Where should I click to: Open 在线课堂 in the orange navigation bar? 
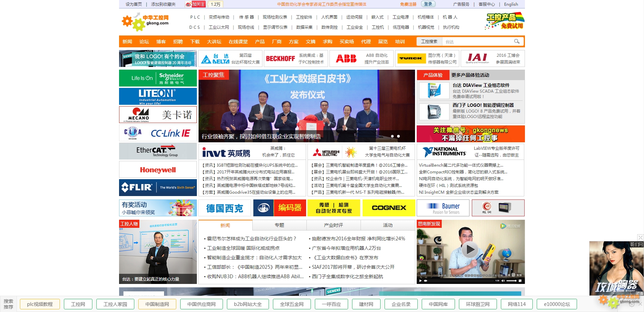238,42
